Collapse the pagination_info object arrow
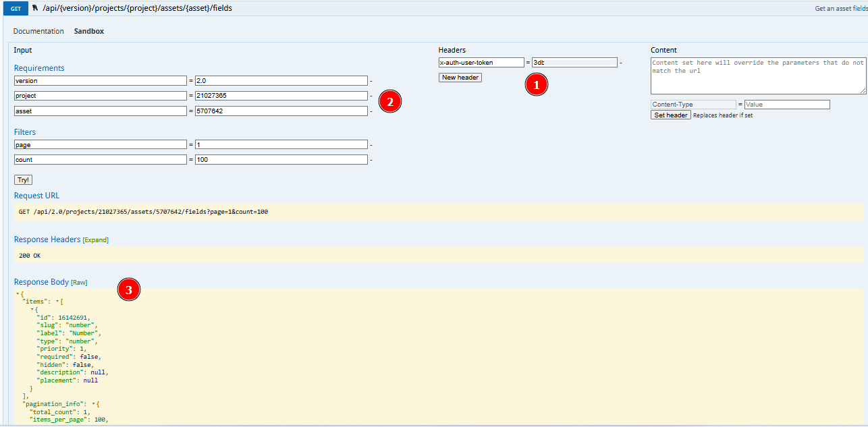Screen dimensions: 868x427 click(94, 403)
